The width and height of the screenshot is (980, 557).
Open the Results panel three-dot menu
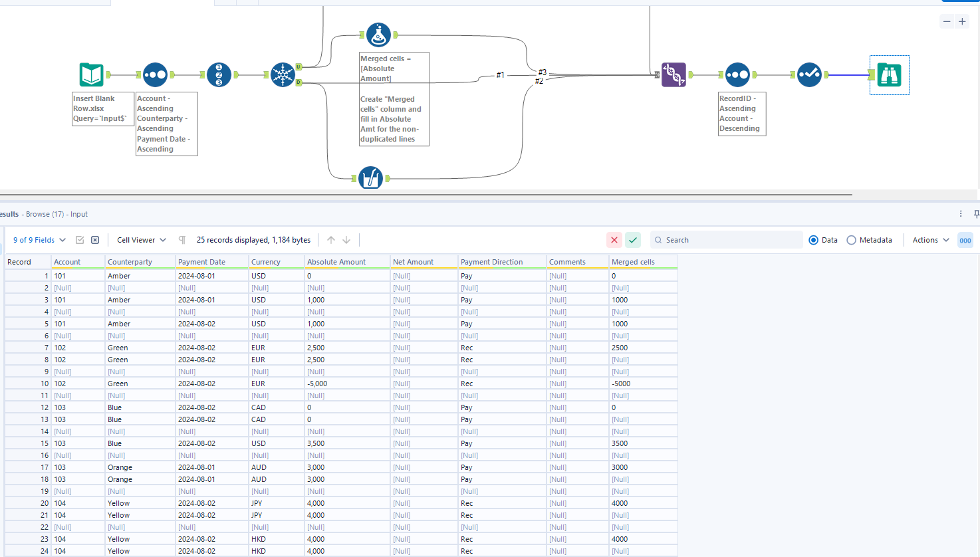(x=960, y=213)
